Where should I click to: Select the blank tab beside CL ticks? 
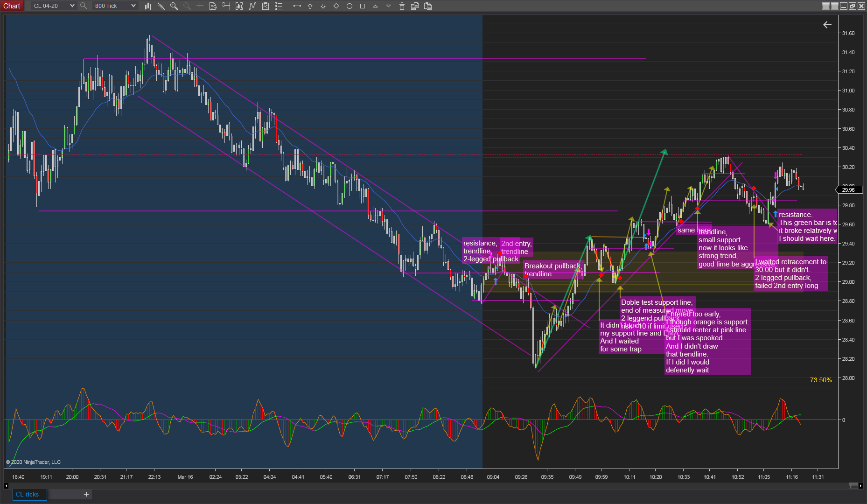pyautogui.click(x=64, y=494)
